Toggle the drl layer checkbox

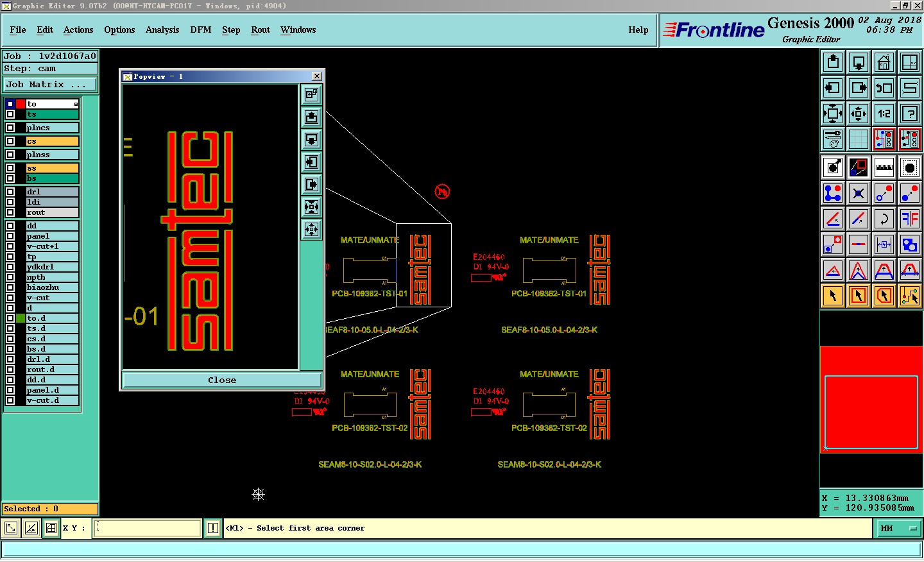coord(10,192)
